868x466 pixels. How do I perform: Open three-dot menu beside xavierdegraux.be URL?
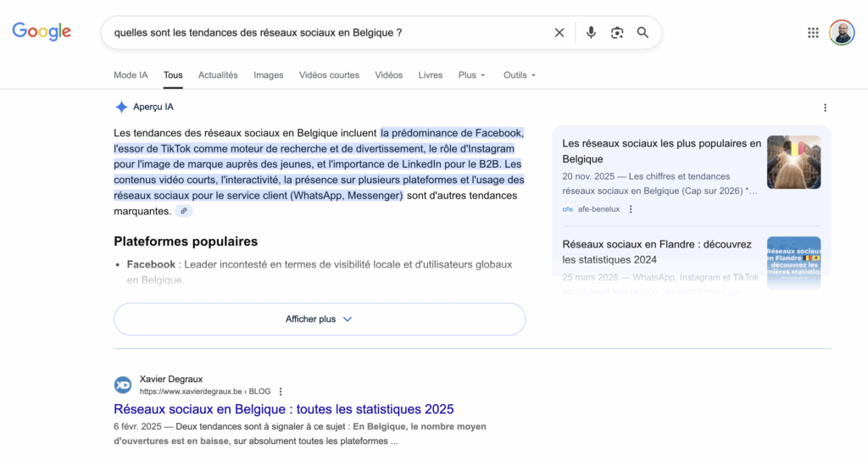pyautogui.click(x=281, y=391)
